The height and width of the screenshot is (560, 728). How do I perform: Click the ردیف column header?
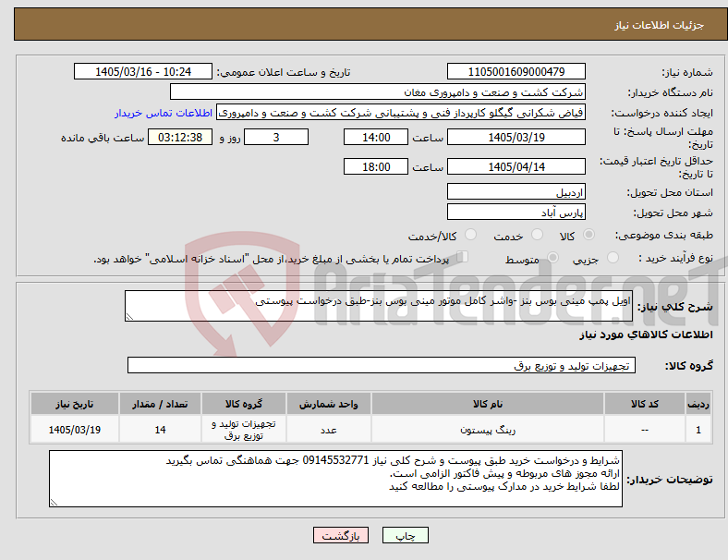(698, 404)
